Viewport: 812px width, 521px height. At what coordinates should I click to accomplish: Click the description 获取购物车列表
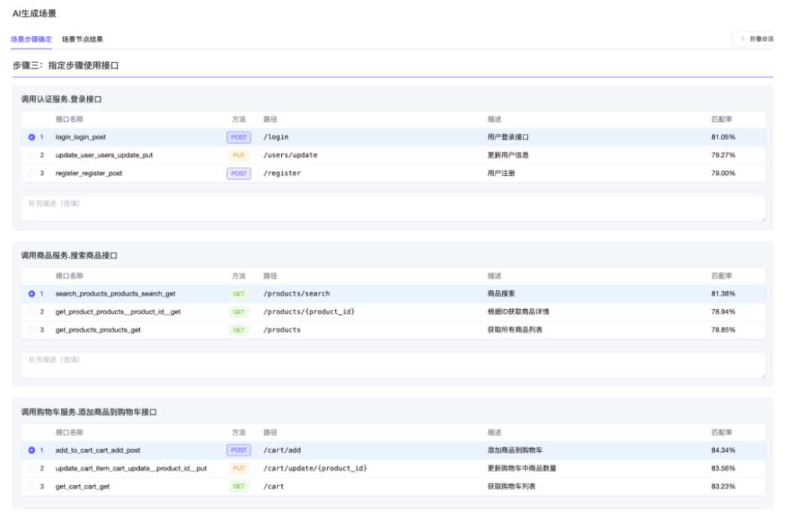click(512, 487)
